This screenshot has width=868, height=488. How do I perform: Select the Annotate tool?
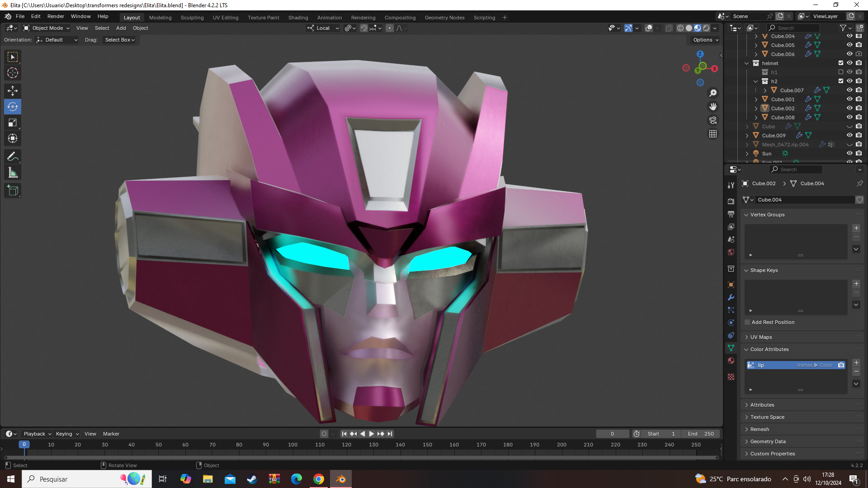tap(13, 157)
